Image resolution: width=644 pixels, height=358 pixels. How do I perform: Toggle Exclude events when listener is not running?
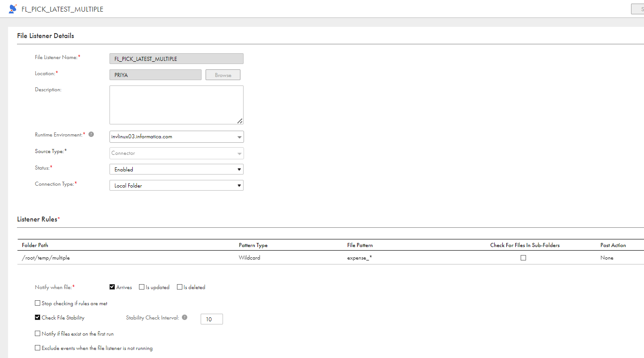coord(38,348)
